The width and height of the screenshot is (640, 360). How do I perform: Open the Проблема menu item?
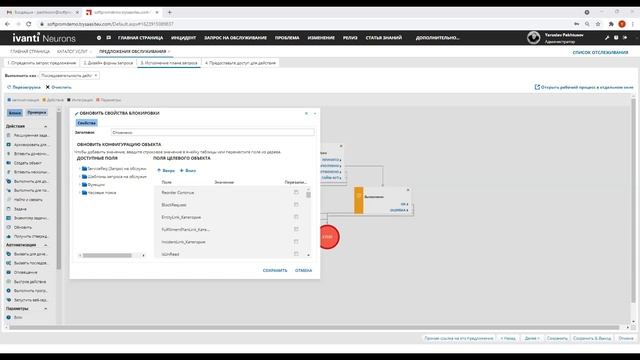(287, 38)
